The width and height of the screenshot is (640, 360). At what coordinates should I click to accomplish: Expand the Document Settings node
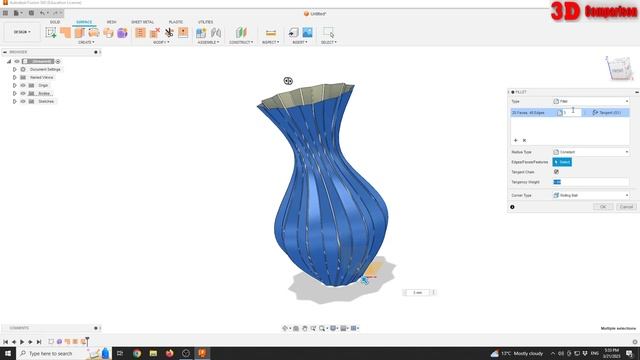(15, 69)
